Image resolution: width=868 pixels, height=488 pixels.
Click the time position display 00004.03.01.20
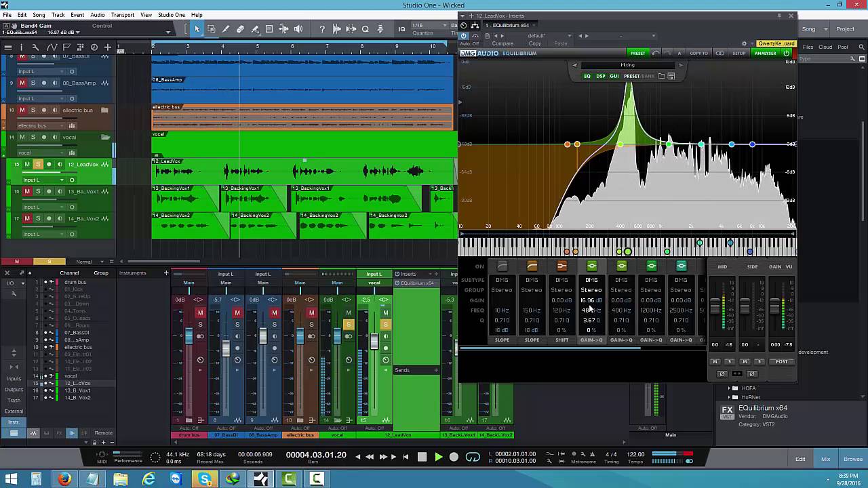click(316, 455)
